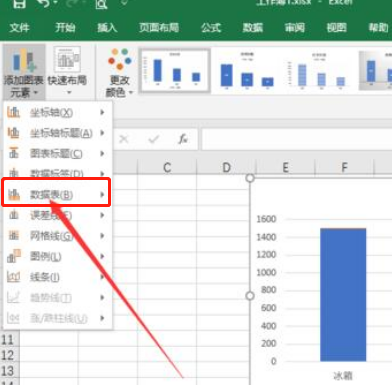The height and width of the screenshot is (385, 392).
Task: Select the second chart style thumbnail
Action: pos(247,70)
